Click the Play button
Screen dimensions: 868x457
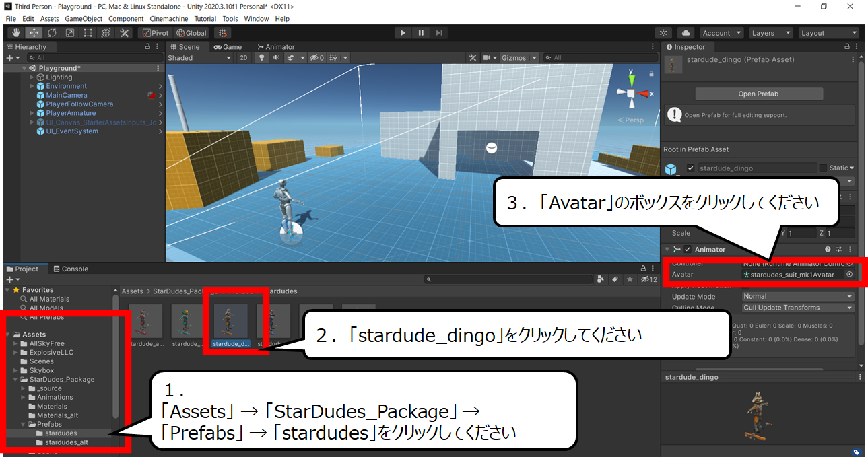point(403,32)
